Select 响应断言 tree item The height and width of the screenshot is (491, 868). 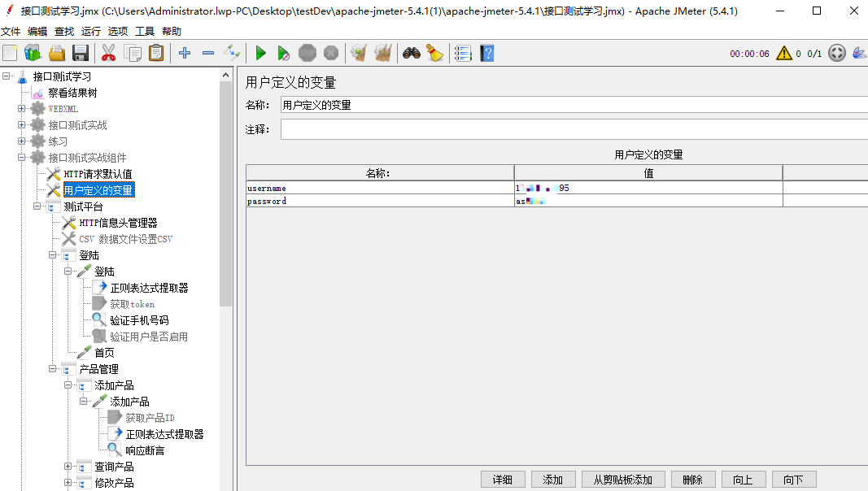(x=145, y=450)
